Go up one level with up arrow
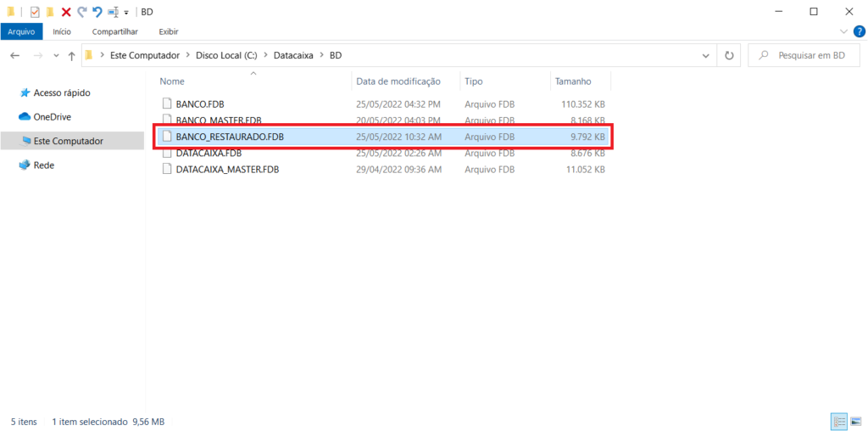Image resolution: width=868 pixels, height=431 pixels. (x=71, y=55)
